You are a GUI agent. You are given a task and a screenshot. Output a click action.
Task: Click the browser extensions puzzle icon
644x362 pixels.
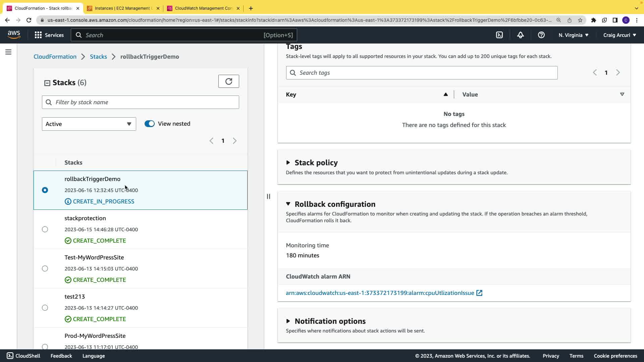click(x=593, y=20)
